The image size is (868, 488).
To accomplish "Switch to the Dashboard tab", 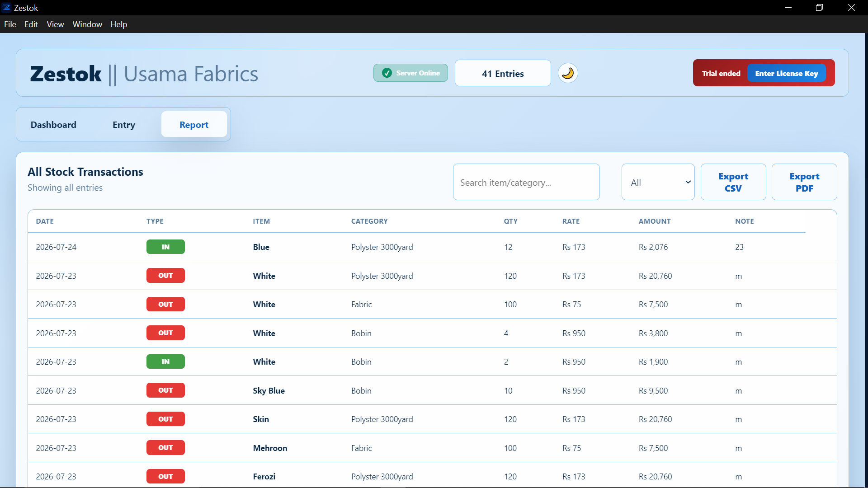I will pyautogui.click(x=53, y=125).
